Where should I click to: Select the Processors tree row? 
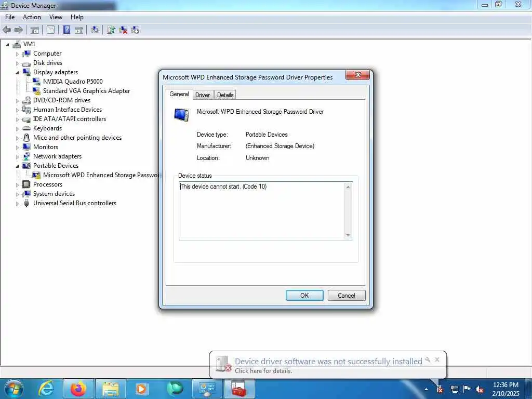click(x=48, y=184)
